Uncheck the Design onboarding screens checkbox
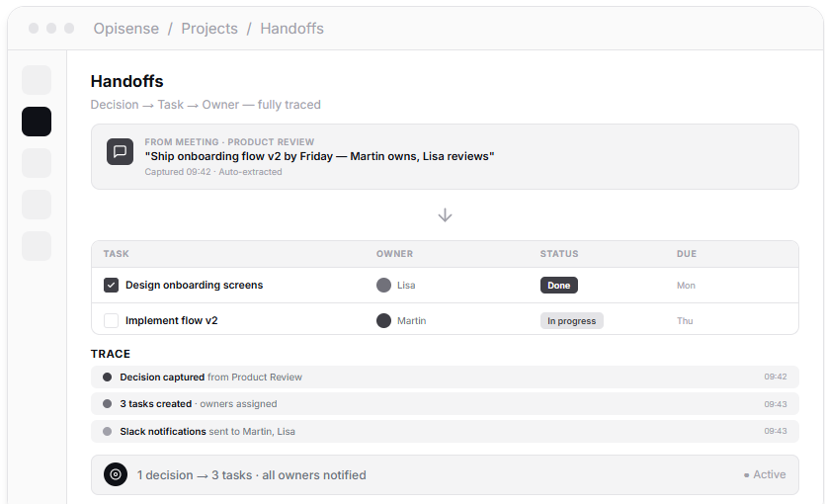This screenshot has height=504, width=825. pos(111,285)
